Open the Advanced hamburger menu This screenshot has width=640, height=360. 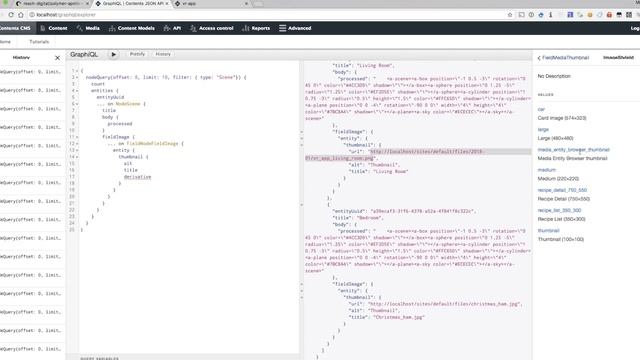pos(282,28)
